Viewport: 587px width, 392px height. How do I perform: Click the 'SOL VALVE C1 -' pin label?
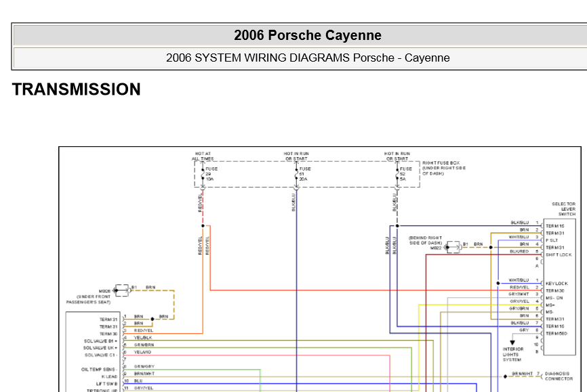click(101, 355)
